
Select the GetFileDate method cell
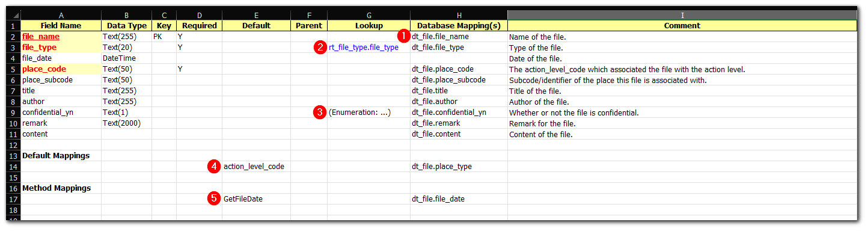257,199
